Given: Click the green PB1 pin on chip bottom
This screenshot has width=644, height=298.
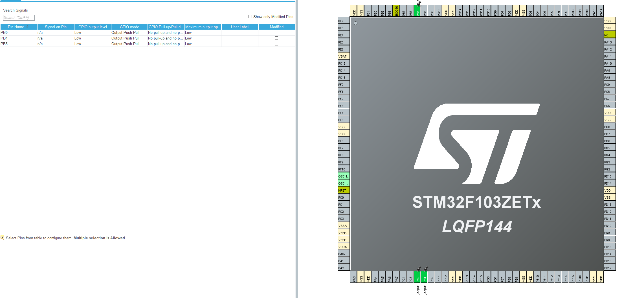Looking at the screenshot, I should pyautogui.click(x=424, y=277).
